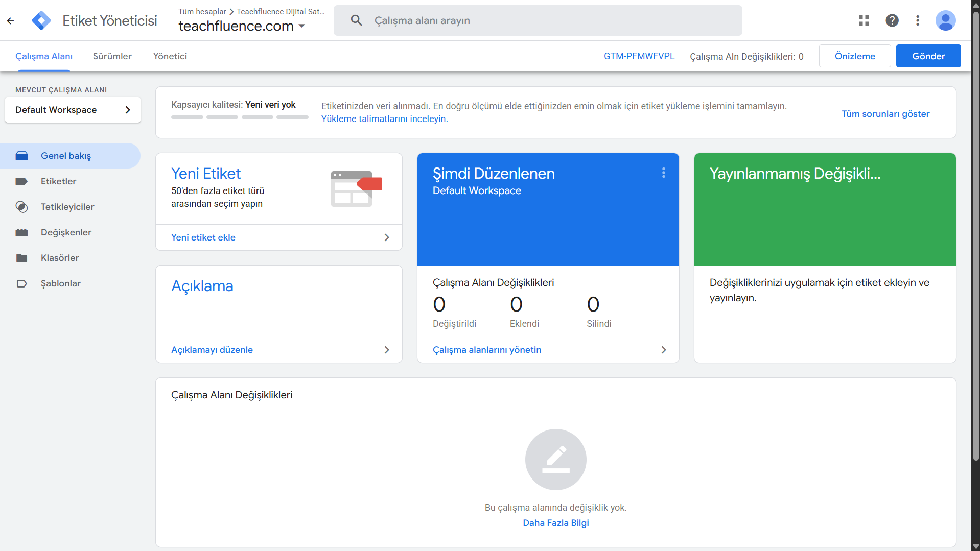Switch to the Sürümler tab

(112, 56)
